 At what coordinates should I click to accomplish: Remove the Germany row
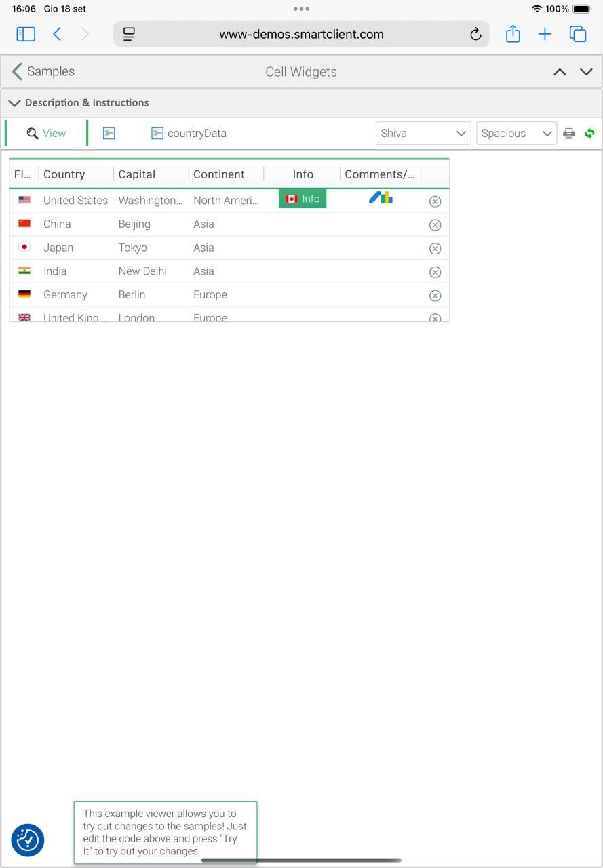click(435, 296)
